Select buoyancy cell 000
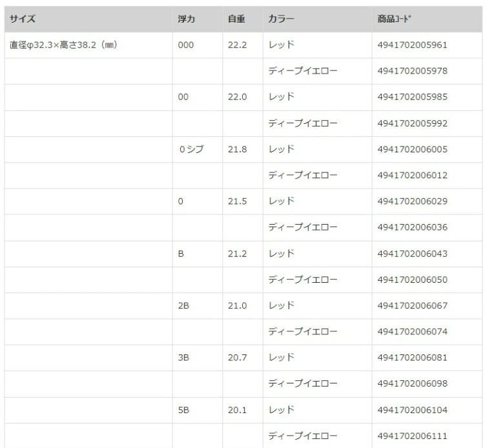 click(x=185, y=45)
